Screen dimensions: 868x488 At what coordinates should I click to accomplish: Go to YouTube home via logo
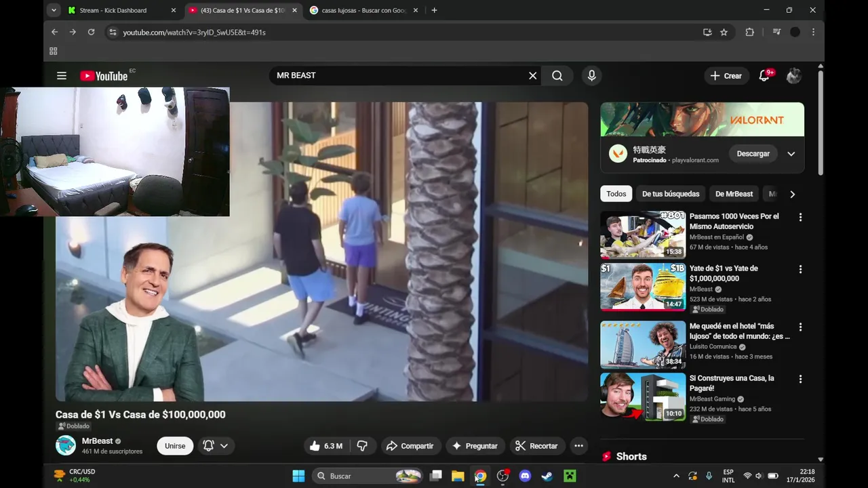pos(104,76)
